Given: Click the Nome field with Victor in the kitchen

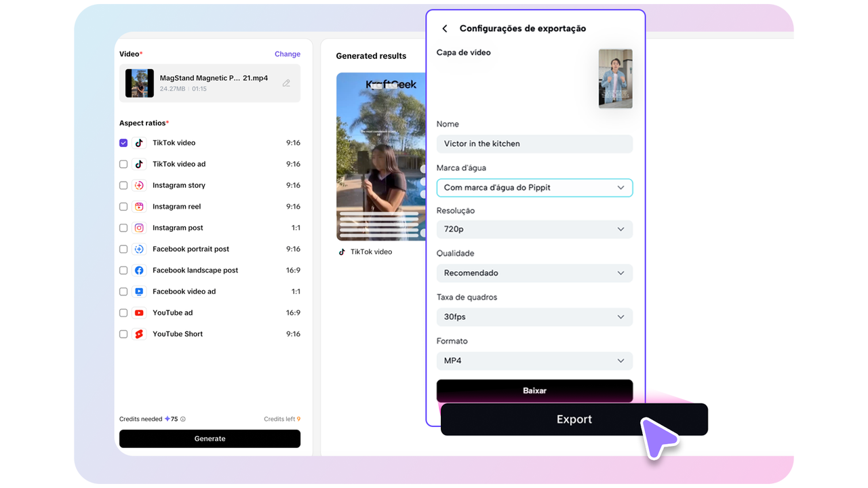Looking at the screenshot, I should click(x=534, y=144).
